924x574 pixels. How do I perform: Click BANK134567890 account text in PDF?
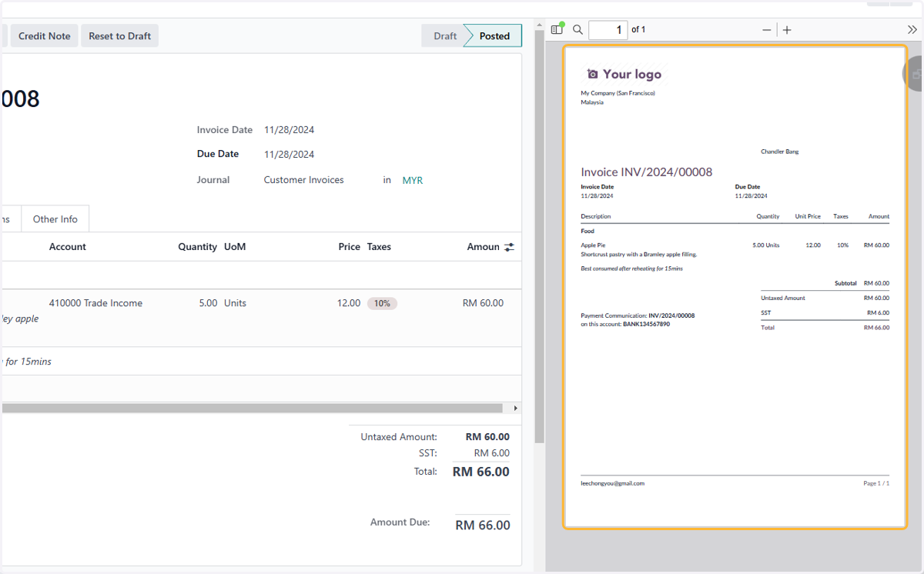click(646, 324)
